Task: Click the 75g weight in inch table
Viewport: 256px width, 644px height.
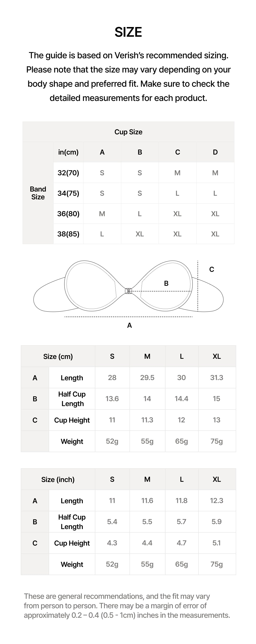Action: coord(216,564)
